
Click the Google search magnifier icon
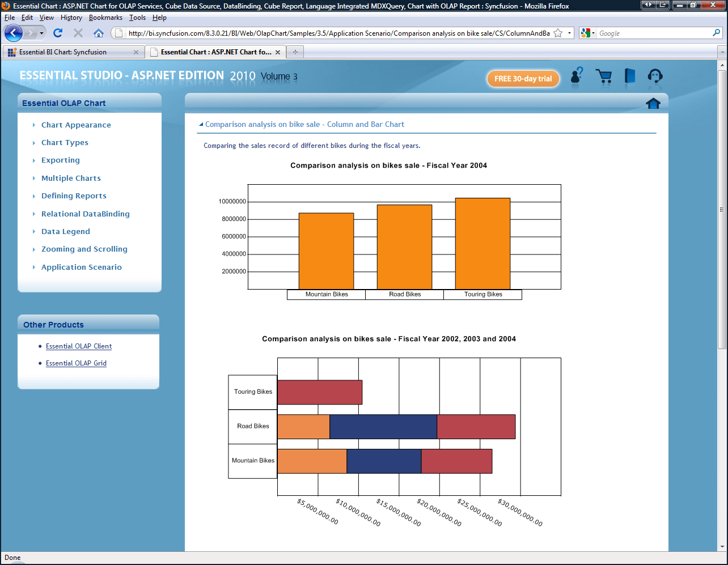pos(717,33)
